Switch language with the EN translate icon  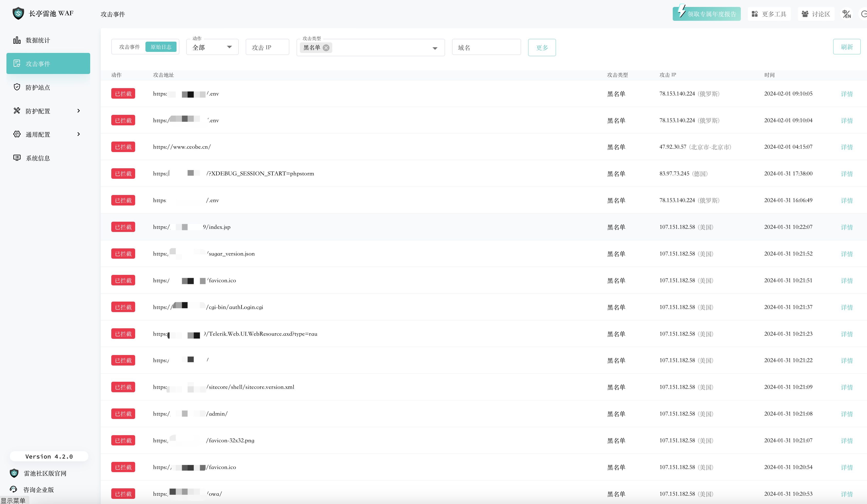(846, 14)
